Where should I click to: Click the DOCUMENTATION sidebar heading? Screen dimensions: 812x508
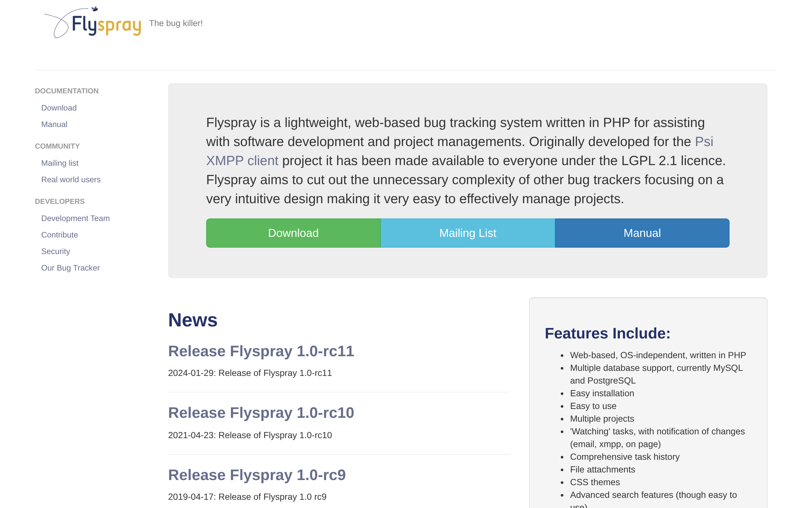[67, 91]
